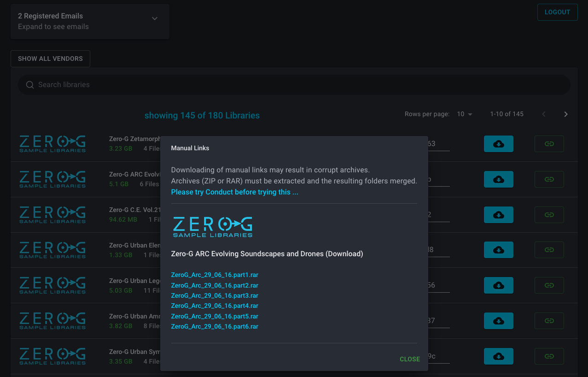Click the link icon in the Zero-G Zetamorph row
Viewport: 588px width, 377px height.
pyautogui.click(x=549, y=144)
